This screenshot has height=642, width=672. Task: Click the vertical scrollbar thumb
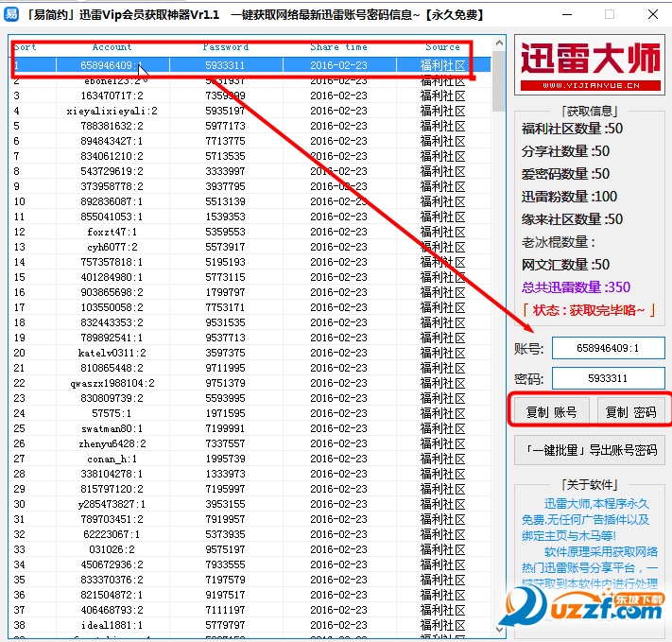coord(499,81)
